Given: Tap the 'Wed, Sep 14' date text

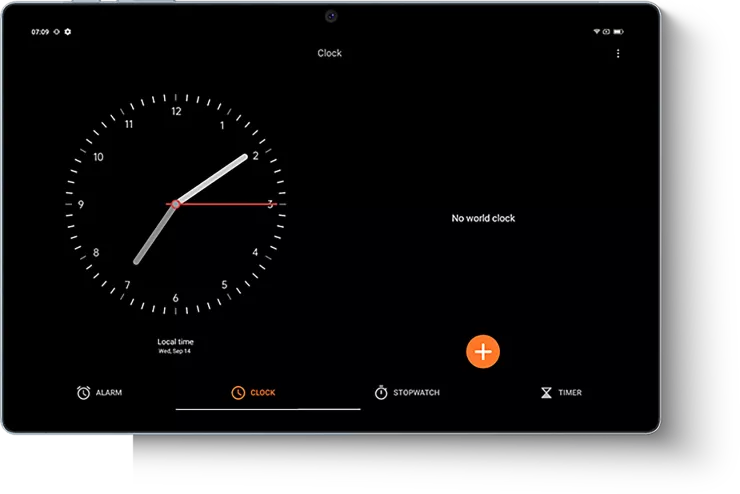Looking at the screenshot, I should point(176,352).
